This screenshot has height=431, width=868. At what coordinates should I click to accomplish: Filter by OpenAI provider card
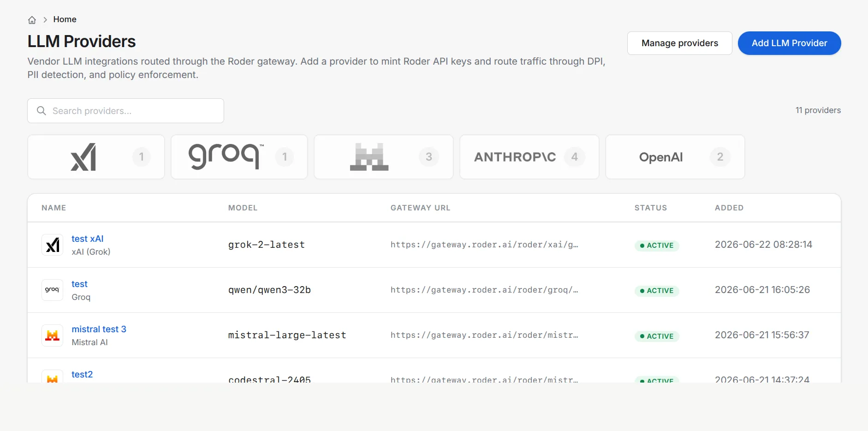pos(675,157)
